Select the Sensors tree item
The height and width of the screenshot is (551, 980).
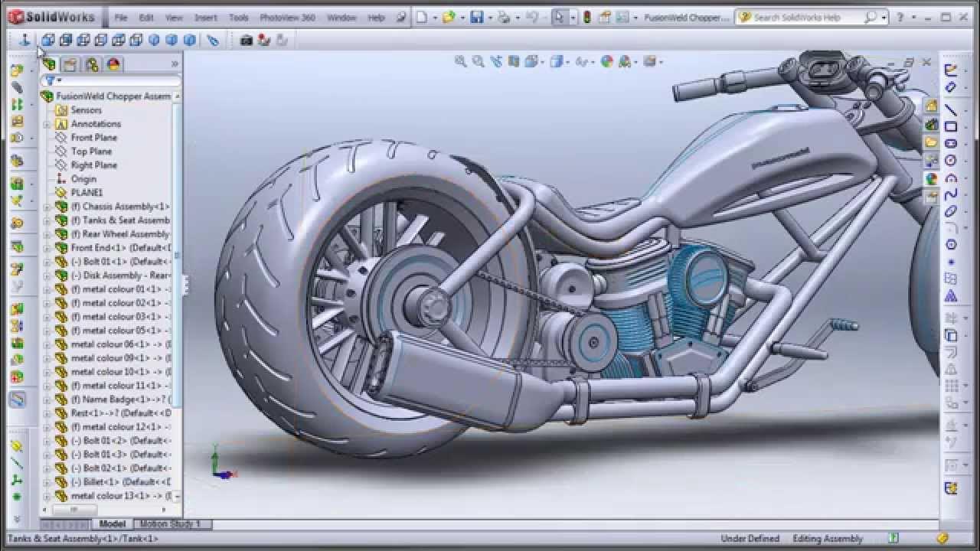86,110
